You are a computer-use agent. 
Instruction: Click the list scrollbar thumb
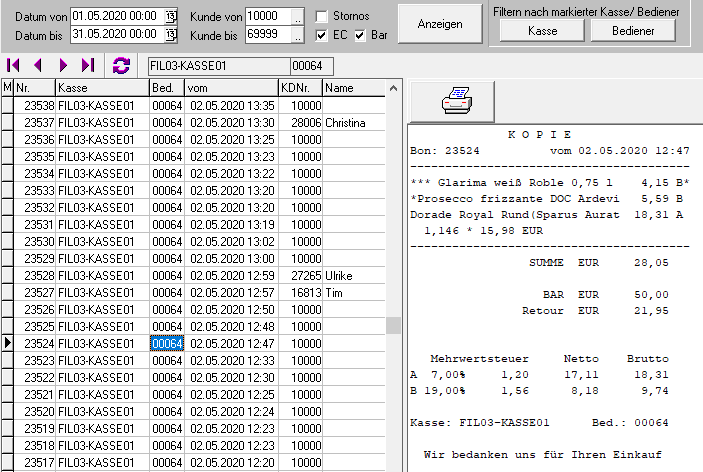point(393,325)
